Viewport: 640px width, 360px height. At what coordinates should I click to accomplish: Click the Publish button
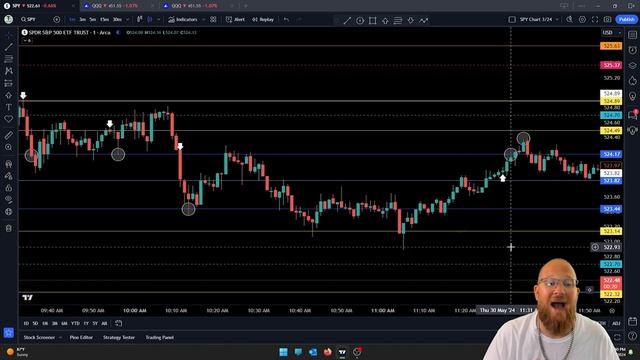[x=626, y=19]
